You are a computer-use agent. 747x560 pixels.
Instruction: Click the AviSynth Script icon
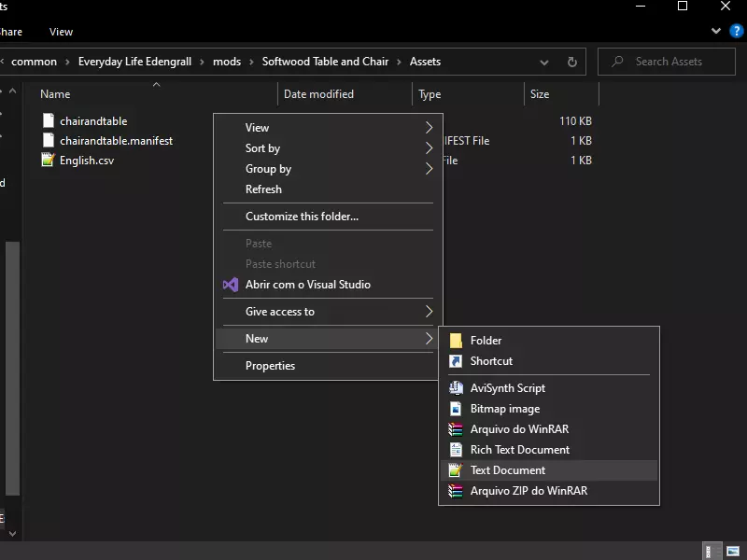(456, 388)
